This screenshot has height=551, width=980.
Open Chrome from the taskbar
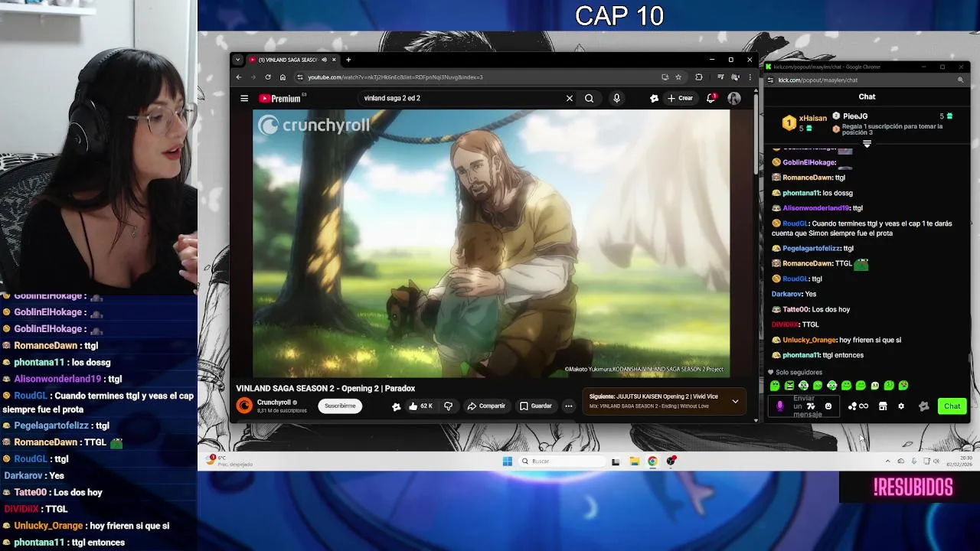point(652,461)
